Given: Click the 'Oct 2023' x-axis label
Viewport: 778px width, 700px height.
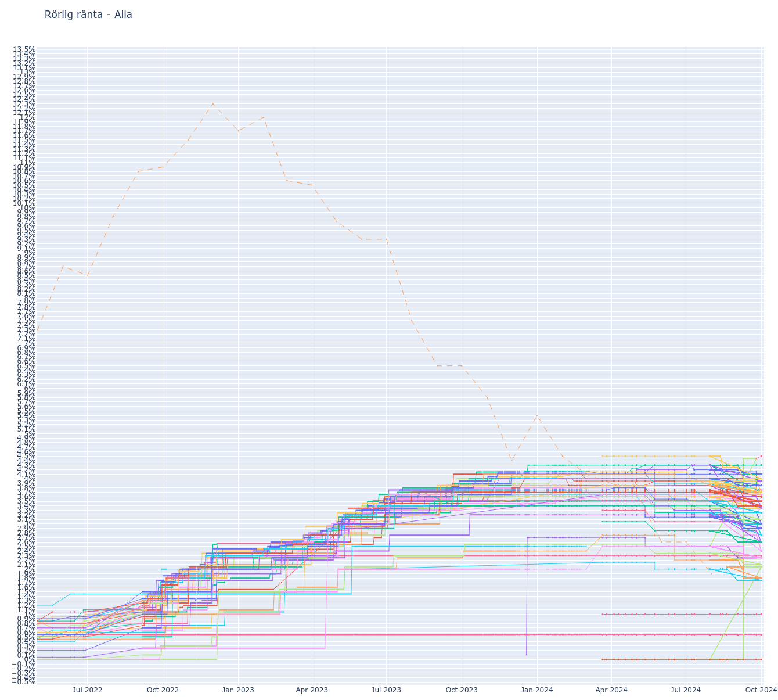Looking at the screenshot, I should (462, 690).
